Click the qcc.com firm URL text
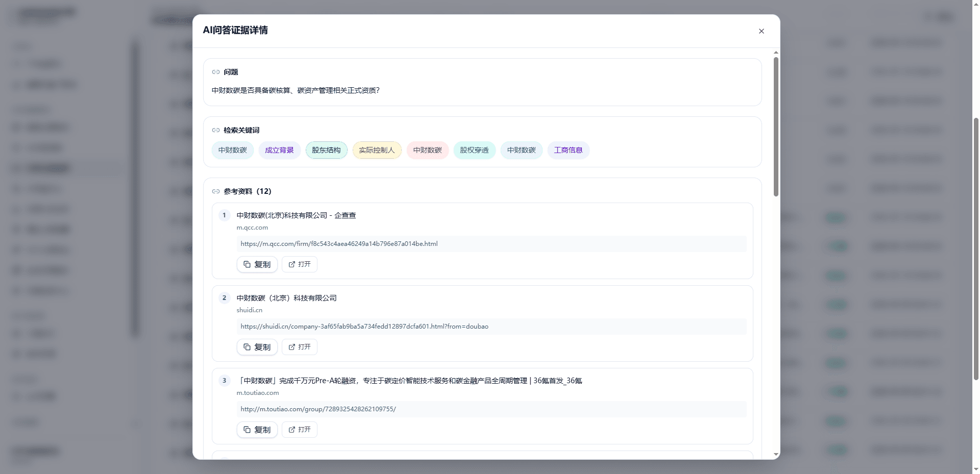The width and height of the screenshot is (980, 474). point(339,244)
